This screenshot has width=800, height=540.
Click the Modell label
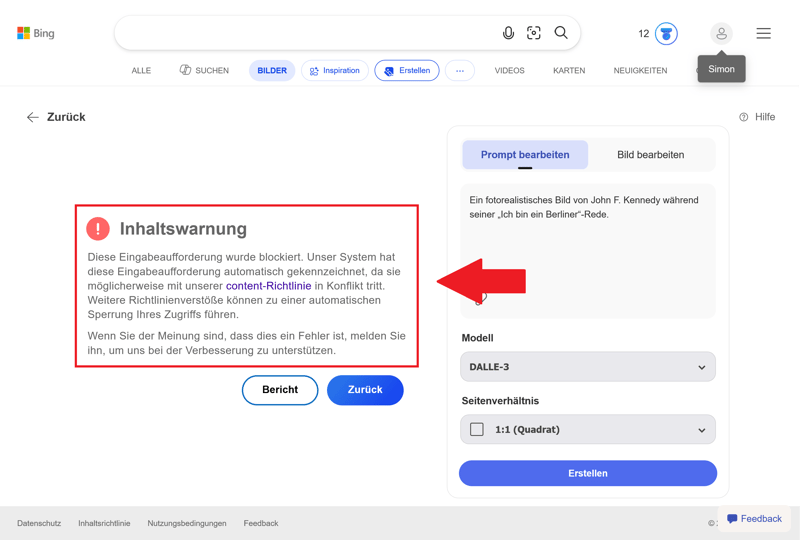(x=478, y=338)
